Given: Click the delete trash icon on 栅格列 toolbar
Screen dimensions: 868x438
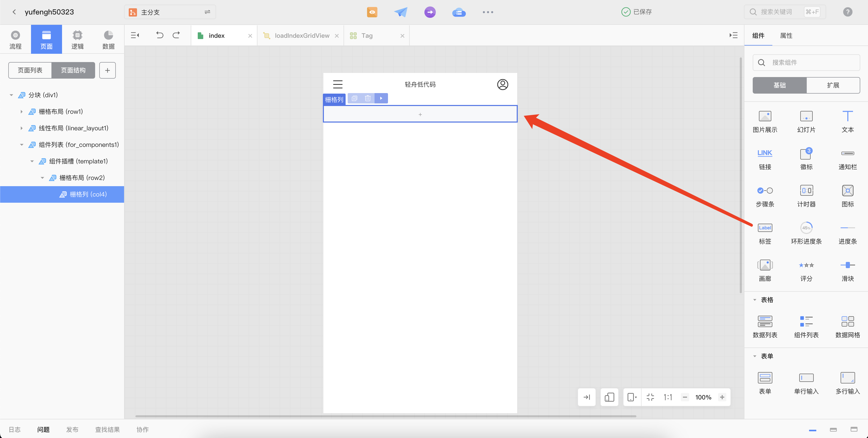Looking at the screenshot, I should tap(368, 98).
